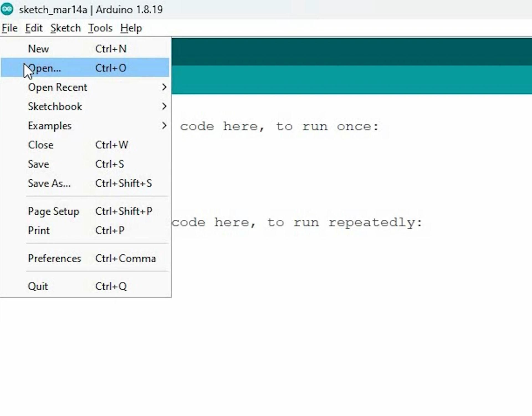Expand the Examples submenu
Screen dimensions: 532x416
(x=85, y=126)
